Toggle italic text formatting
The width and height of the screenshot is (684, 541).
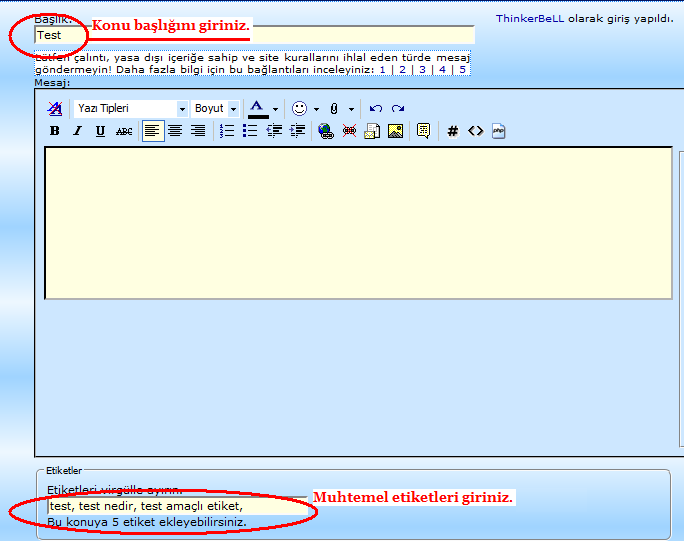77,131
